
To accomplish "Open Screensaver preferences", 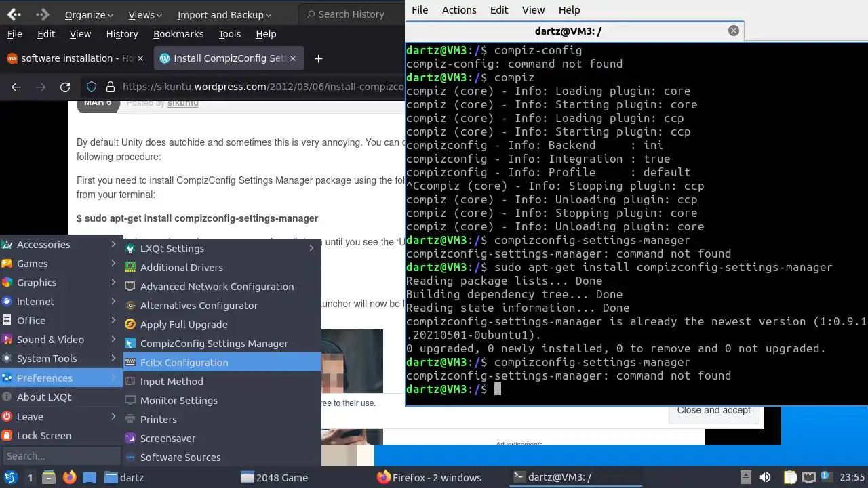I will click(x=222, y=439).
